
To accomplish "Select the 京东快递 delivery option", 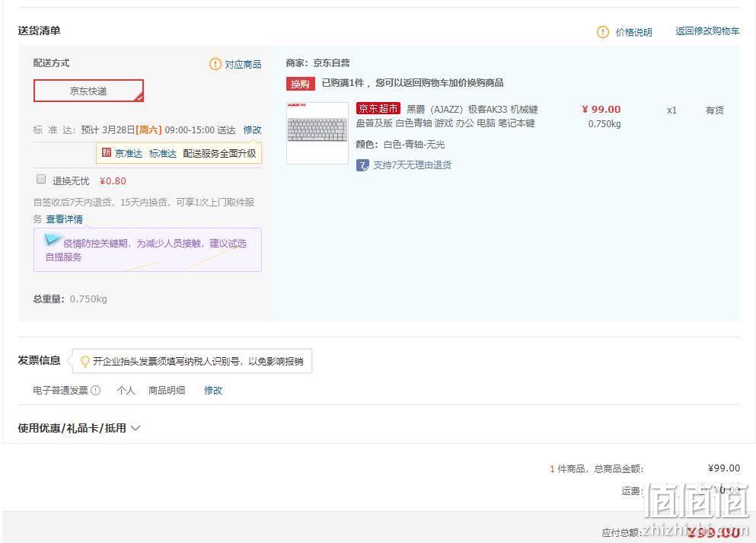I will click(89, 91).
